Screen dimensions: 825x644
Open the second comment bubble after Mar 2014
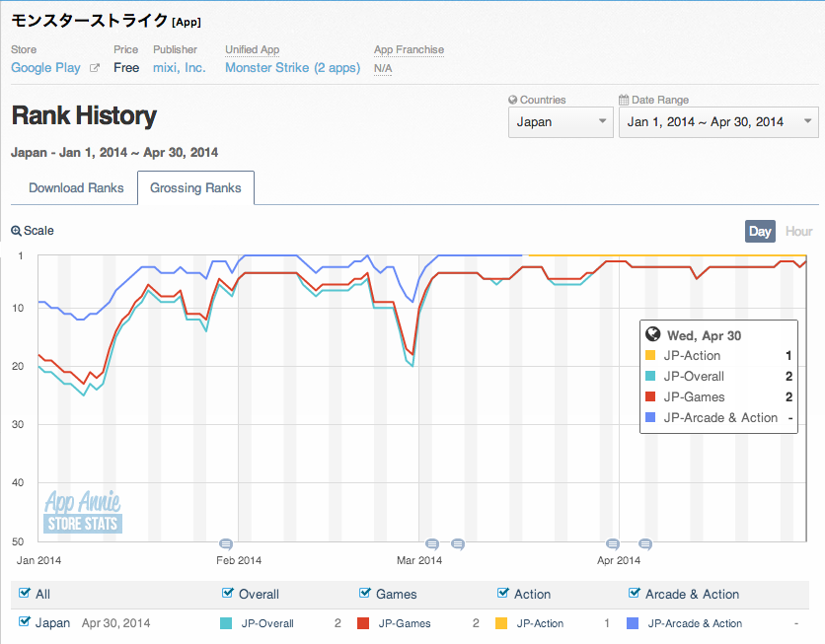click(x=458, y=543)
